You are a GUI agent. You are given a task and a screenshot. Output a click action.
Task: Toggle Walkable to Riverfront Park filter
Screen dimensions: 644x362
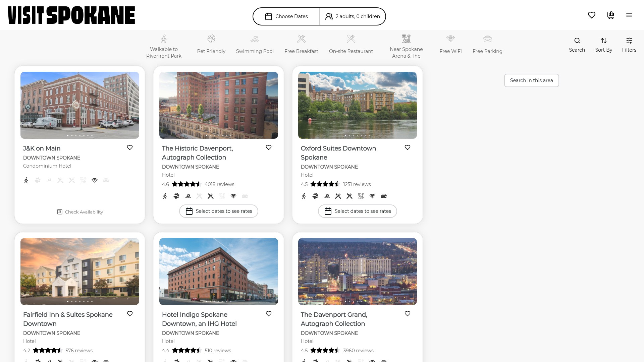coord(164,47)
